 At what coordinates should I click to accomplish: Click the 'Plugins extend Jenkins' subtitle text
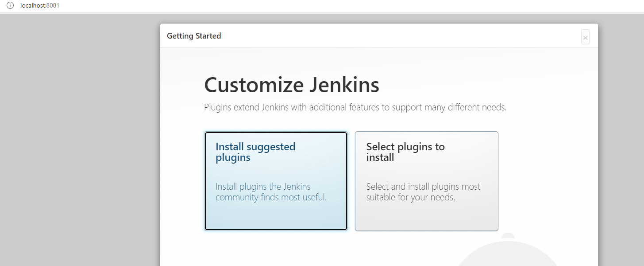pos(355,107)
